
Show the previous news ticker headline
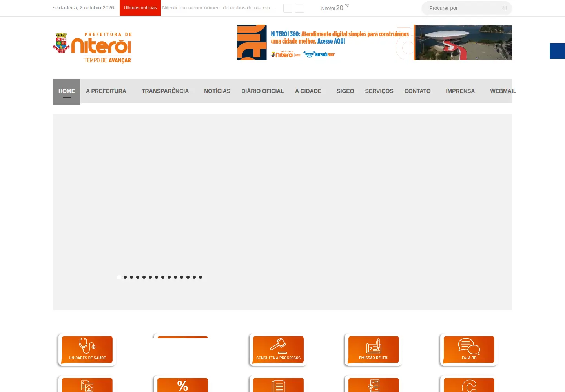tap(288, 8)
